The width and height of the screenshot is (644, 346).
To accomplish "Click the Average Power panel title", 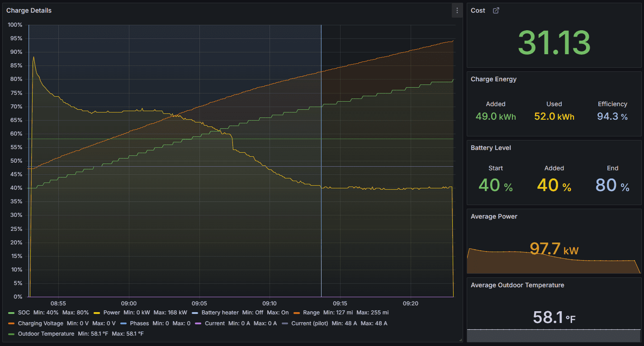I will [x=494, y=216].
